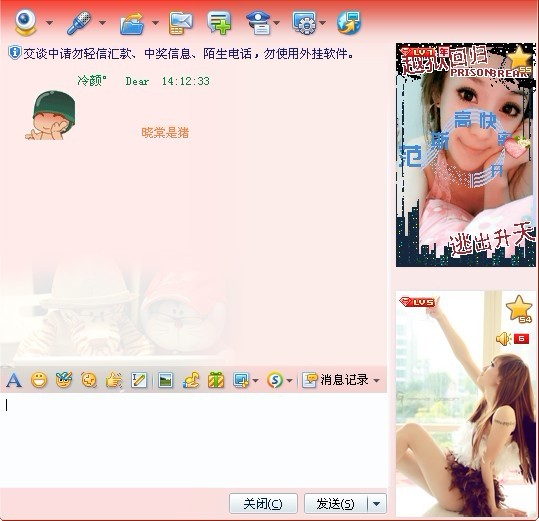
Task: Click into the message text input area
Action: (x=193, y=440)
